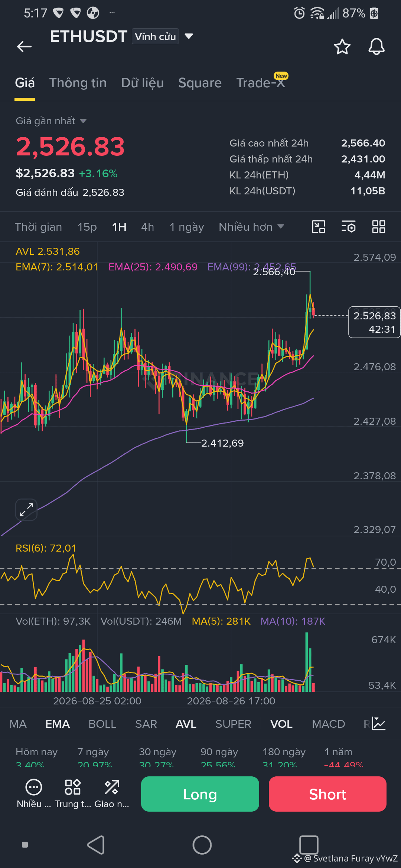Toggle the SAR indicator
Image resolution: width=401 pixels, height=868 pixels.
(146, 724)
